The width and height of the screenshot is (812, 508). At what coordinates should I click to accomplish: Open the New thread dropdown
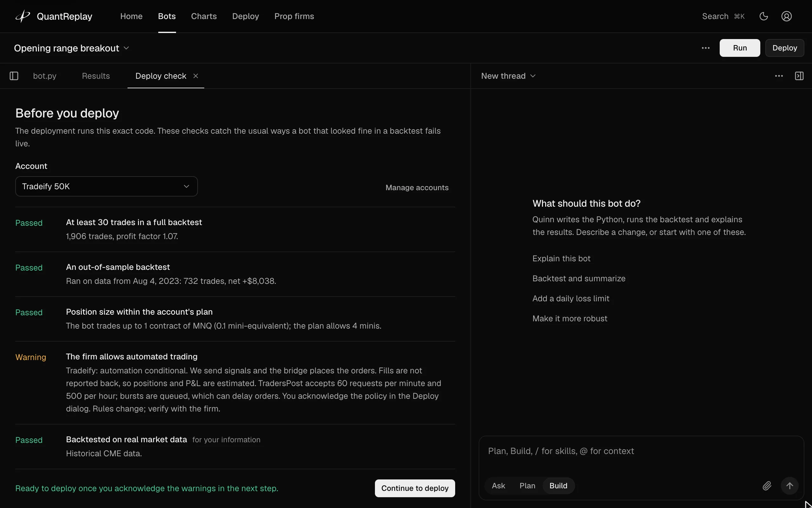[508, 76]
